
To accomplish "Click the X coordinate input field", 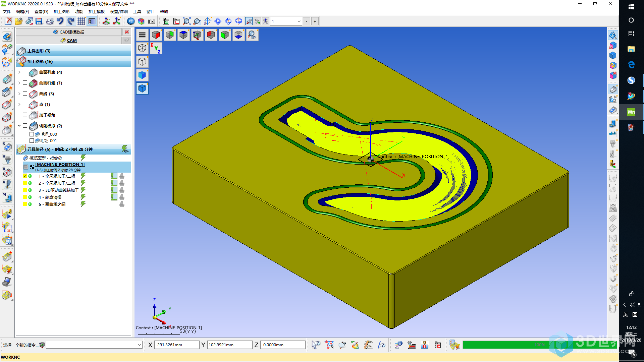I will point(177,345).
